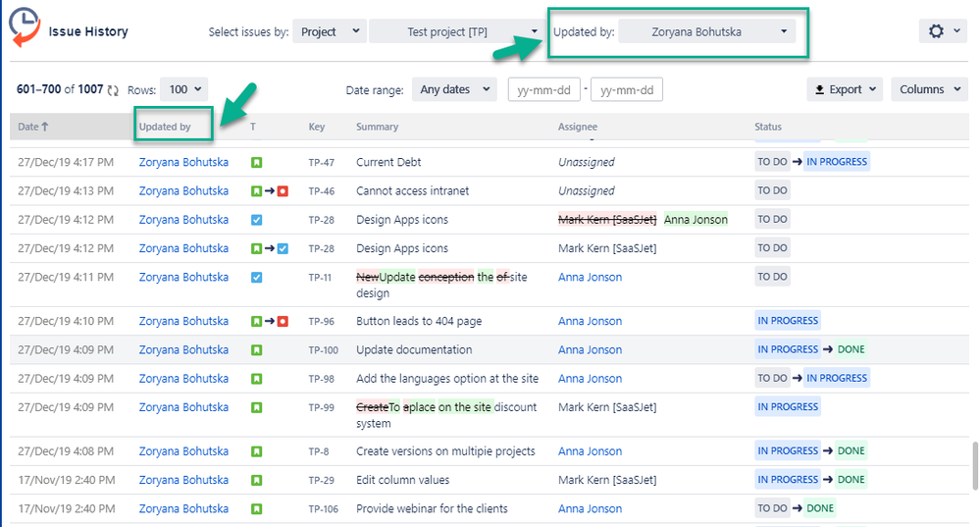
Task: Open Anna Jonson assignee link for TP-96
Action: coord(590,321)
